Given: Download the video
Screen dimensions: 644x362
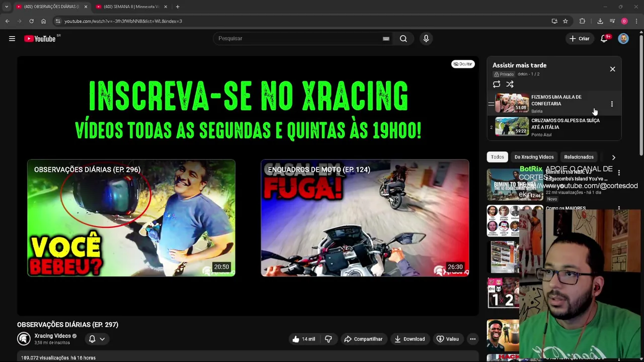Looking at the screenshot, I should coord(410,339).
